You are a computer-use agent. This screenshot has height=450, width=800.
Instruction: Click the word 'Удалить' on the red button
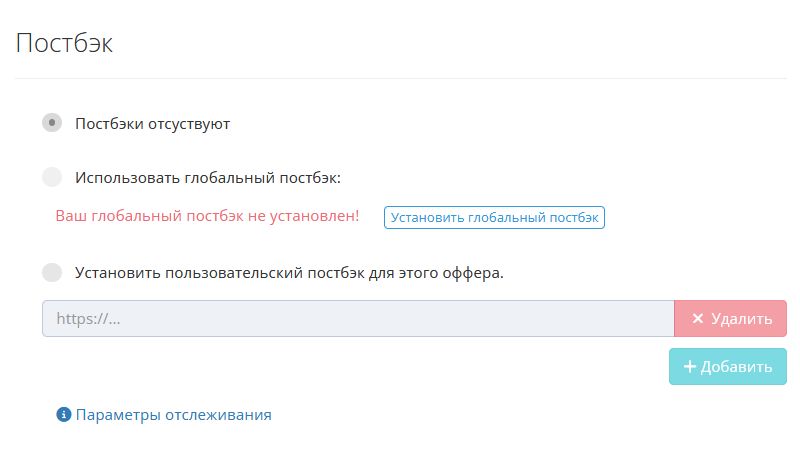tap(741, 319)
